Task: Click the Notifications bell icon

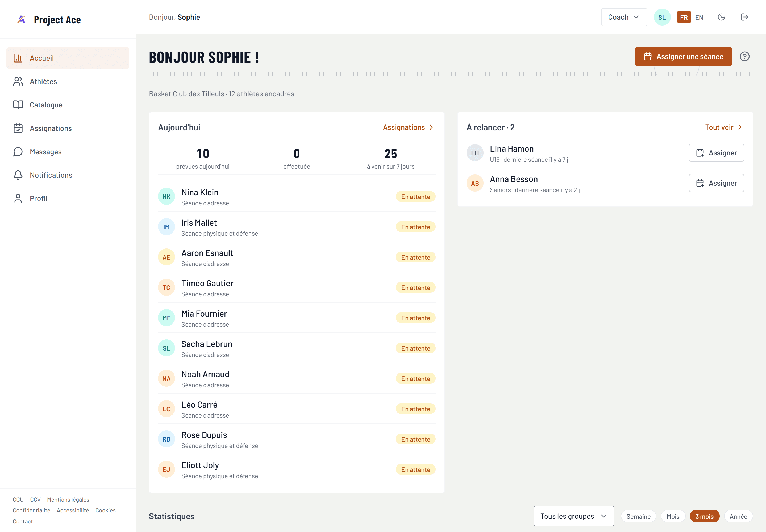Action: [x=18, y=175]
